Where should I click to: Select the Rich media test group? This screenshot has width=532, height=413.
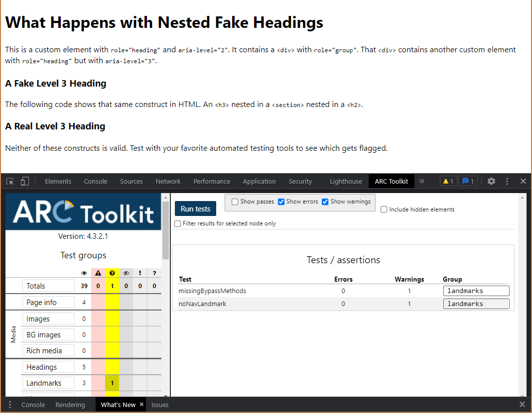48,350
